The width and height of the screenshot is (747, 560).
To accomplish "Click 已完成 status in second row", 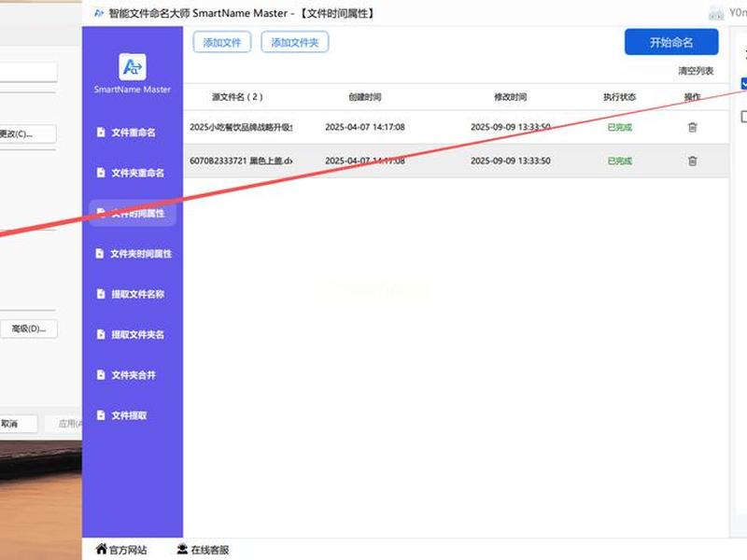I will coord(620,161).
